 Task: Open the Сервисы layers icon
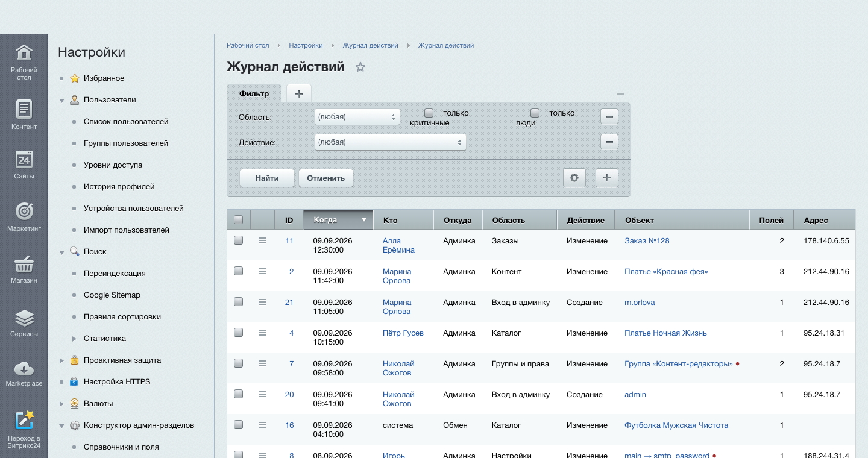tap(24, 318)
